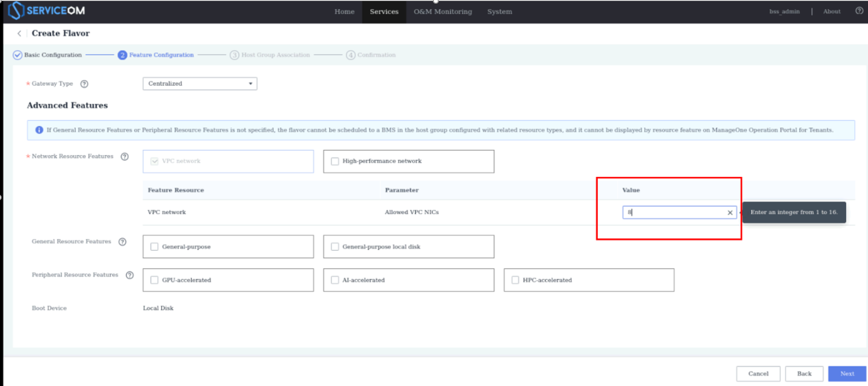Click the Basic Configuration step checkmark icon
The width and height of the screenshot is (868, 386).
(18, 55)
